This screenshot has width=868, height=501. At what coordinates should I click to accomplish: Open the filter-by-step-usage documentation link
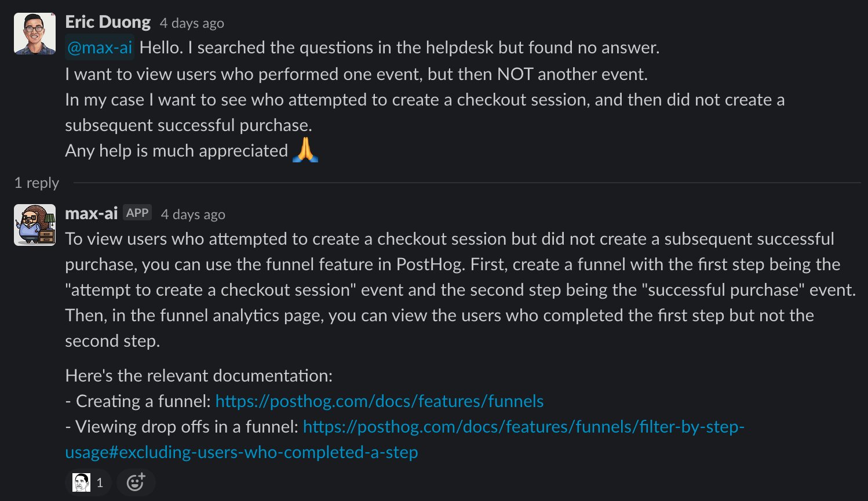click(523, 427)
